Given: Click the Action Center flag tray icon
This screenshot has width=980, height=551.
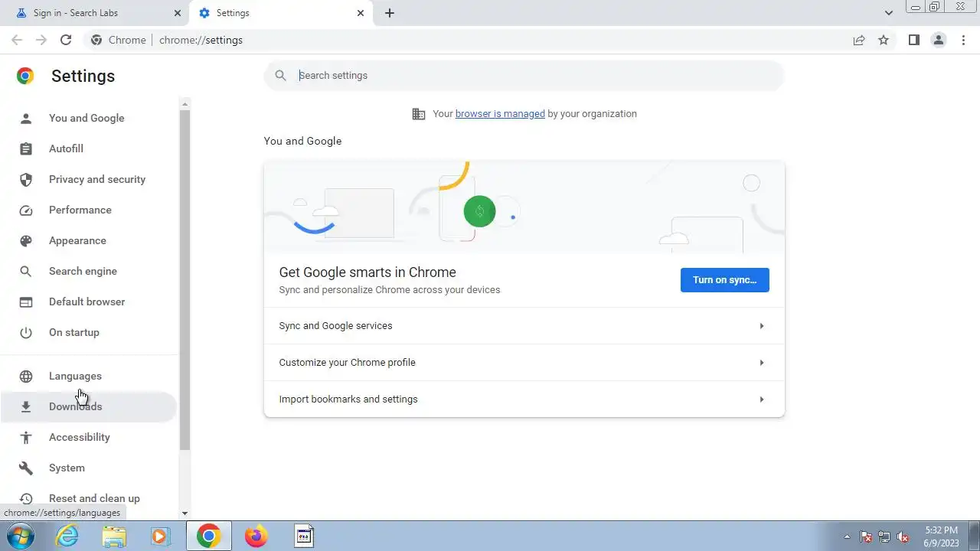Looking at the screenshot, I should coord(866,536).
